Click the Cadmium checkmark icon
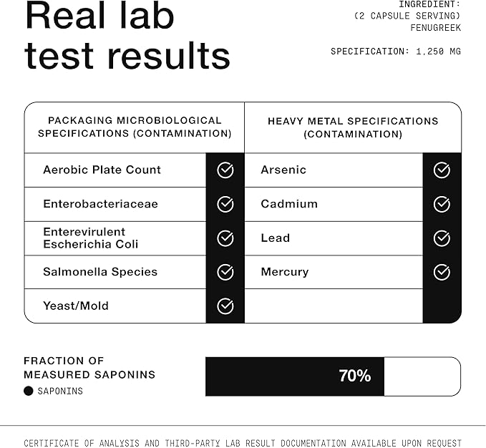The width and height of the screenshot is (486, 448). coord(442,204)
